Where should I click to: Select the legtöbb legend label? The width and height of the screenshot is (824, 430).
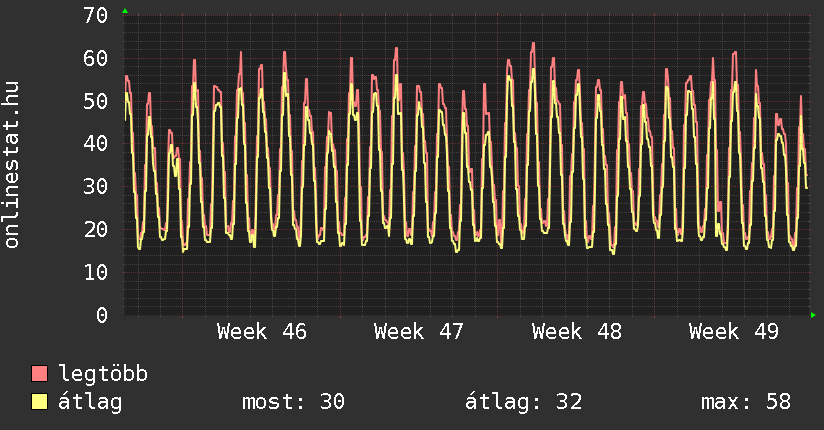[104, 374]
